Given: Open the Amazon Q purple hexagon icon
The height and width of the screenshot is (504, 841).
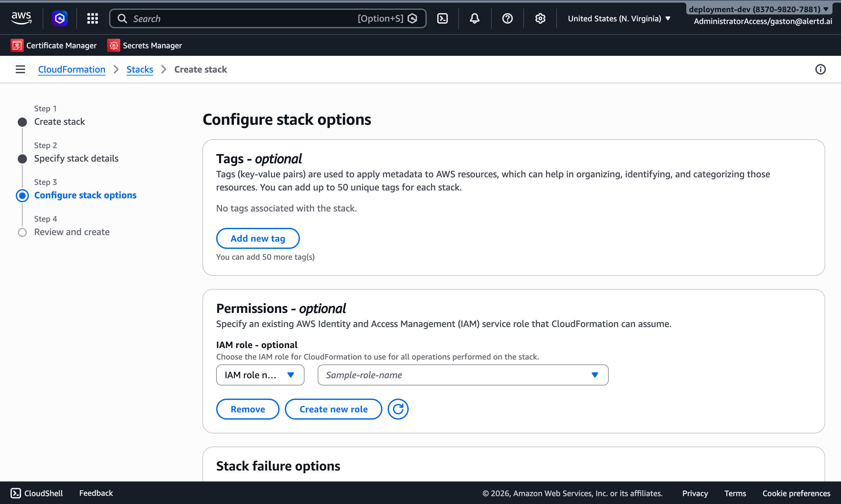Looking at the screenshot, I should click(x=59, y=18).
